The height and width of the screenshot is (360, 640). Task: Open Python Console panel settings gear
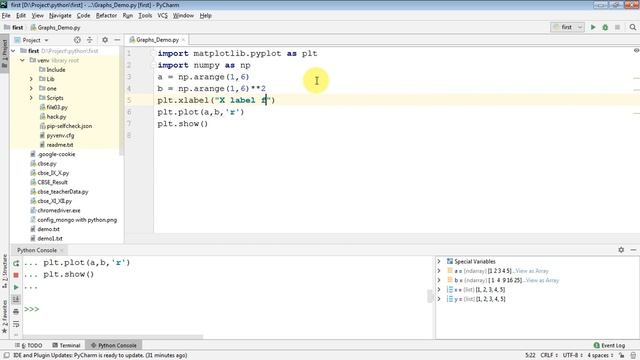(621, 250)
